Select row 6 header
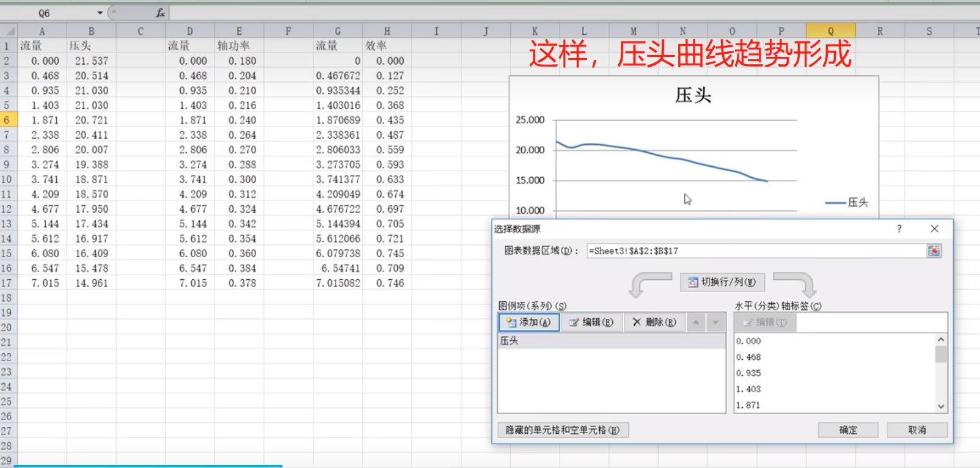 pyautogui.click(x=8, y=120)
